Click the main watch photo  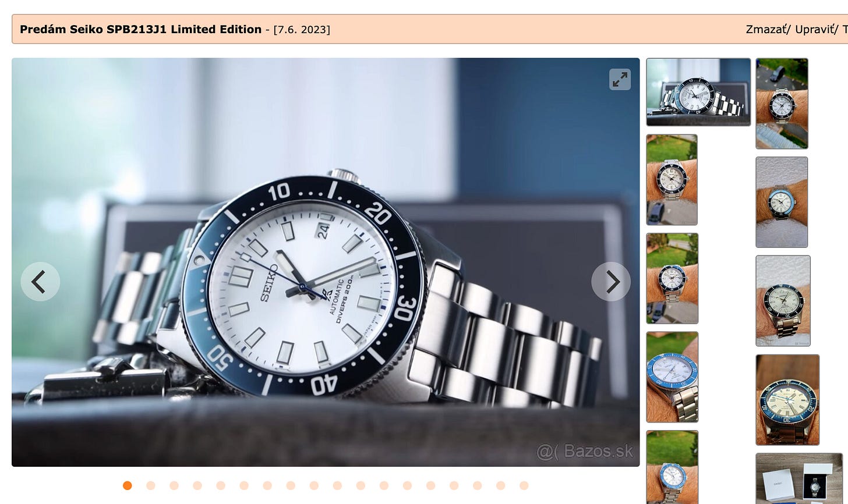[x=326, y=262]
